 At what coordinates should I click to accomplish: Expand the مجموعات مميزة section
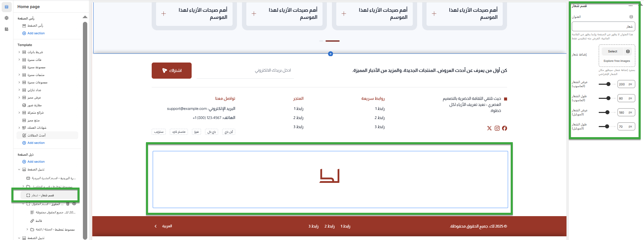[x=19, y=82]
